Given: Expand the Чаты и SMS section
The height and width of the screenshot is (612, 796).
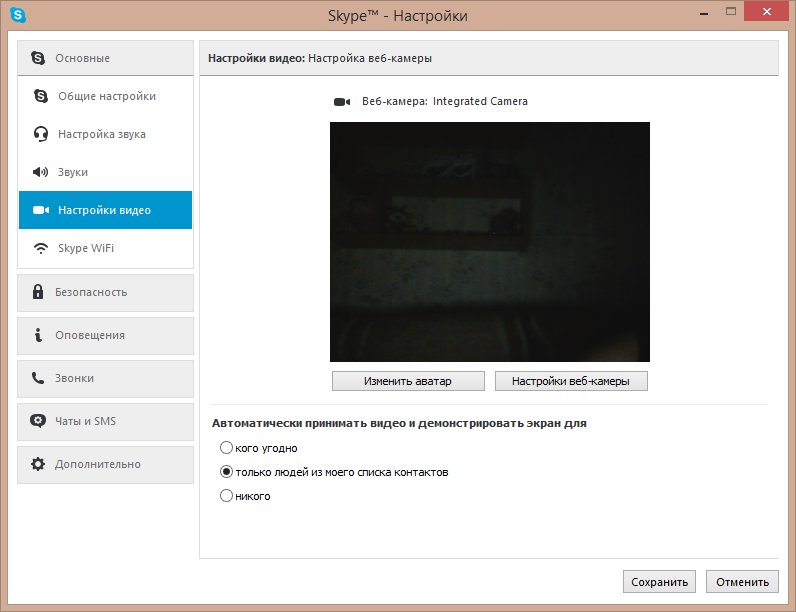Looking at the screenshot, I should pos(106,422).
